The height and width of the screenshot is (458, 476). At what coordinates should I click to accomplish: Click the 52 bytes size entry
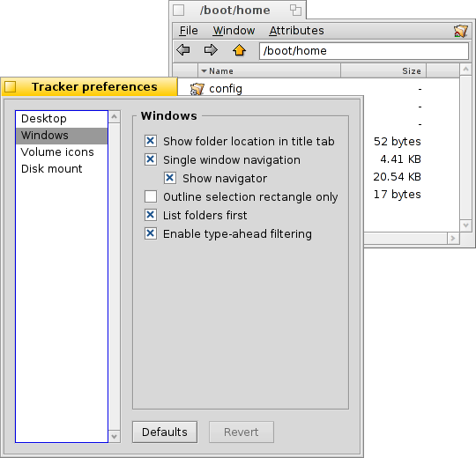397,141
